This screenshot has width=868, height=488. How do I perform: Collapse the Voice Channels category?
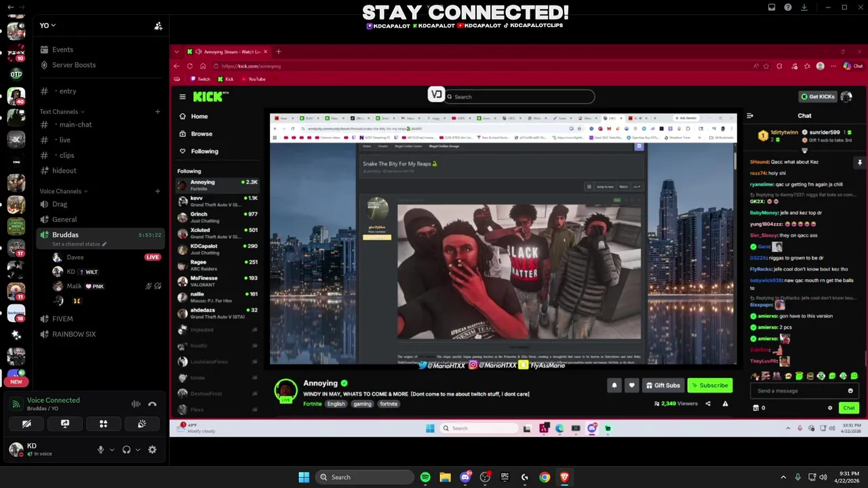pyautogui.click(x=63, y=191)
